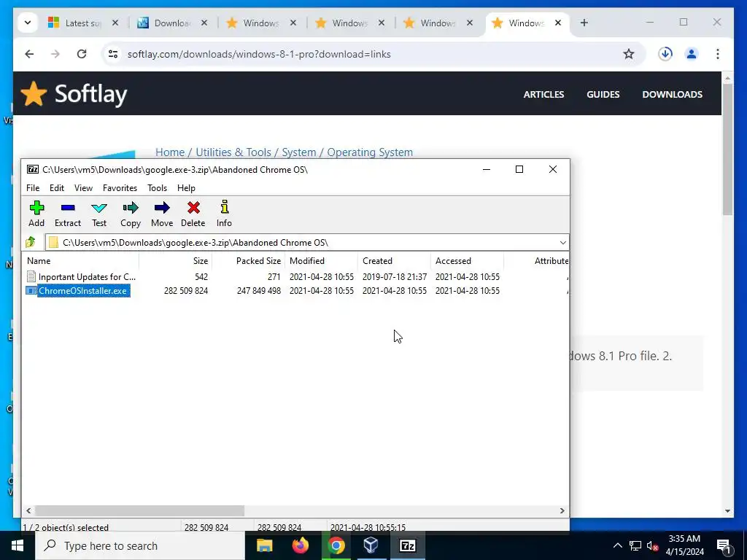Screen dimensions: 747x560
Task: Open Chrome downloads icon
Action: (665, 54)
